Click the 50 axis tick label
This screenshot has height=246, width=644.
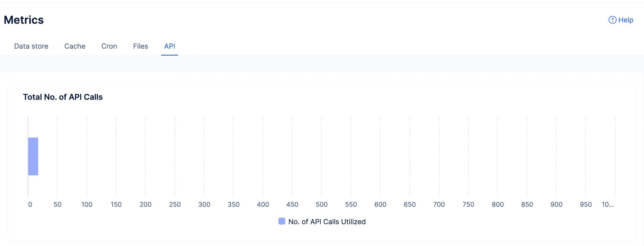58,205
